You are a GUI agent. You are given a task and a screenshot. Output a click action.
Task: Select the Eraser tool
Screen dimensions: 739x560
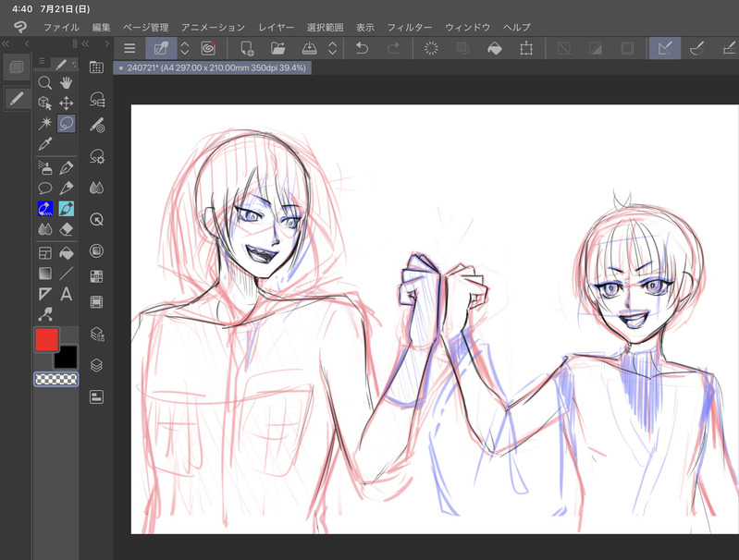[x=67, y=229]
